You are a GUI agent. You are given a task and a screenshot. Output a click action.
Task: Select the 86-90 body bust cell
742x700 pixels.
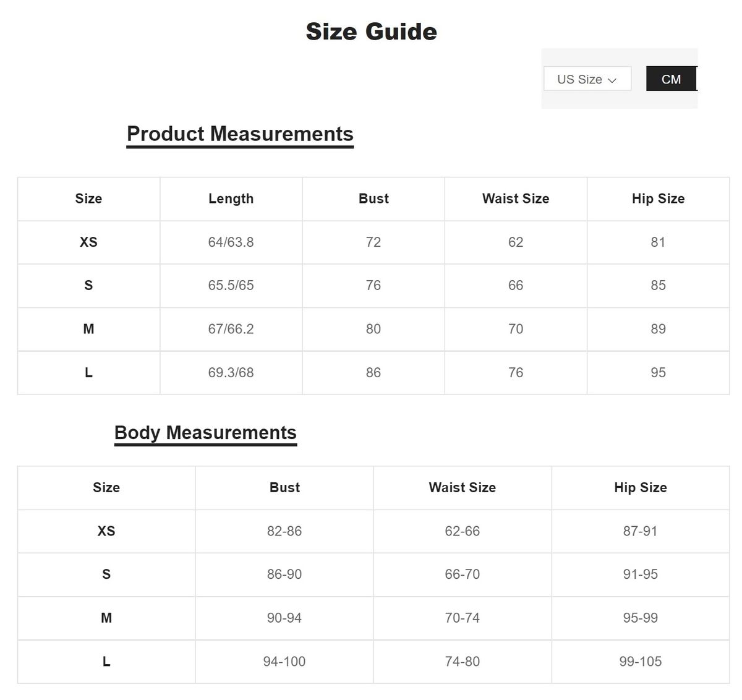point(284,574)
